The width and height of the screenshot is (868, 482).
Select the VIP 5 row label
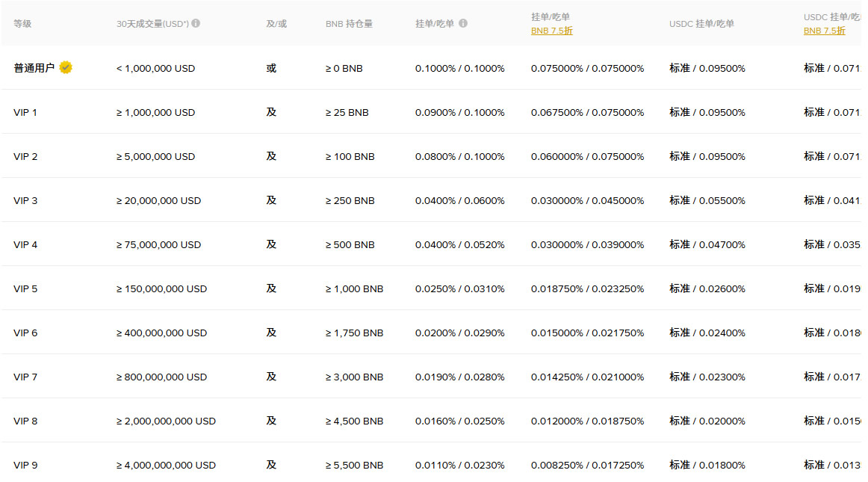point(25,288)
